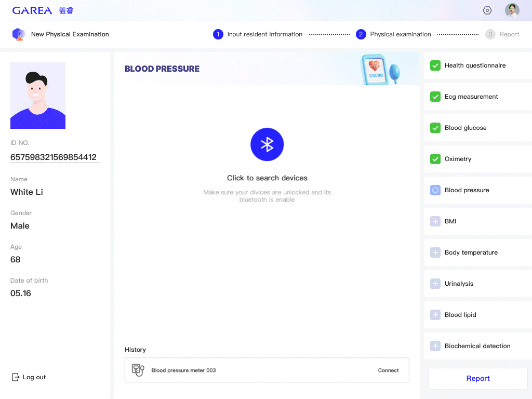Click the Report button
Viewport: 532px width, 399px height.
(478, 378)
